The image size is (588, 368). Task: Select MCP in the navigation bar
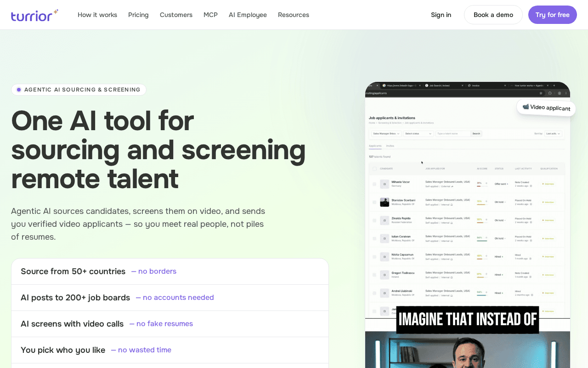[x=210, y=15]
